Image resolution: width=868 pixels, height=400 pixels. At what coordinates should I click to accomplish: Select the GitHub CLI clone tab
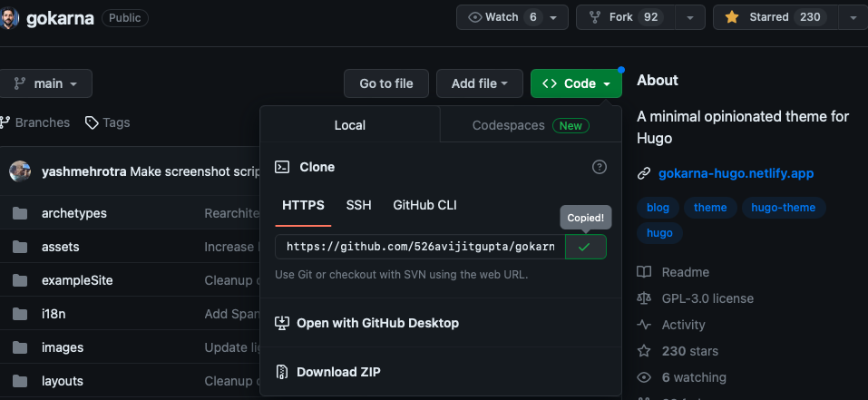(425, 206)
